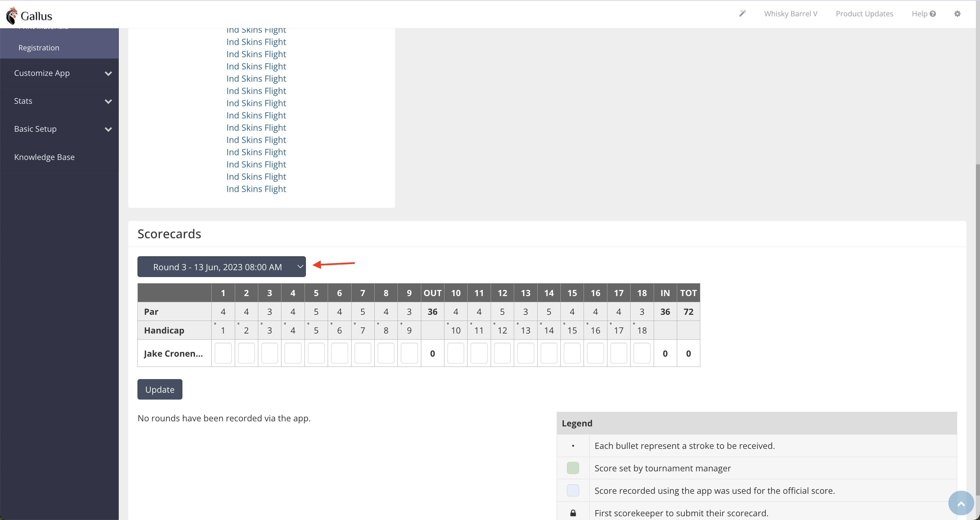Viewport: 980px width, 520px height.
Task: Click the OUT column header
Action: click(x=432, y=293)
